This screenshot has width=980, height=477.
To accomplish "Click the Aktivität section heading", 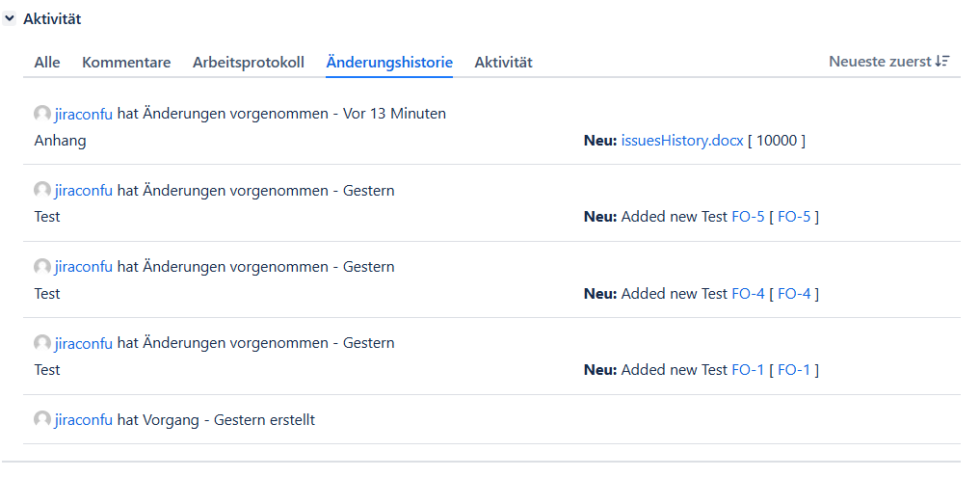I will [52, 18].
